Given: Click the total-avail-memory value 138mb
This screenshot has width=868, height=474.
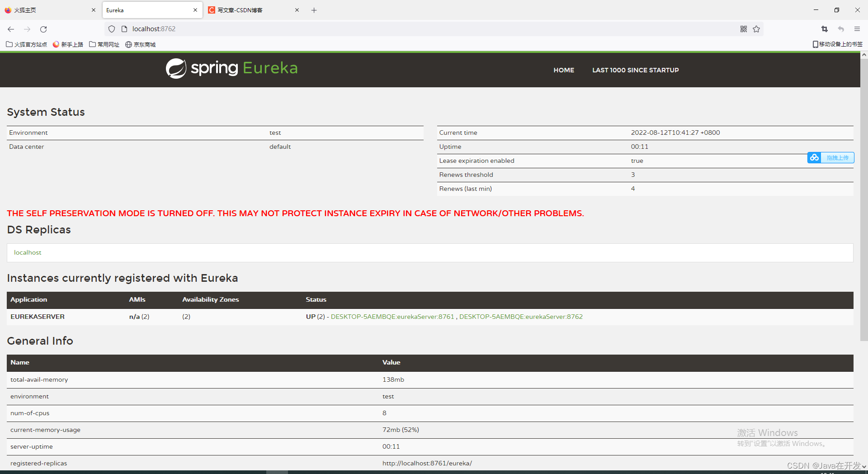Looking at the screenshot, I should (x=393, y=379).
